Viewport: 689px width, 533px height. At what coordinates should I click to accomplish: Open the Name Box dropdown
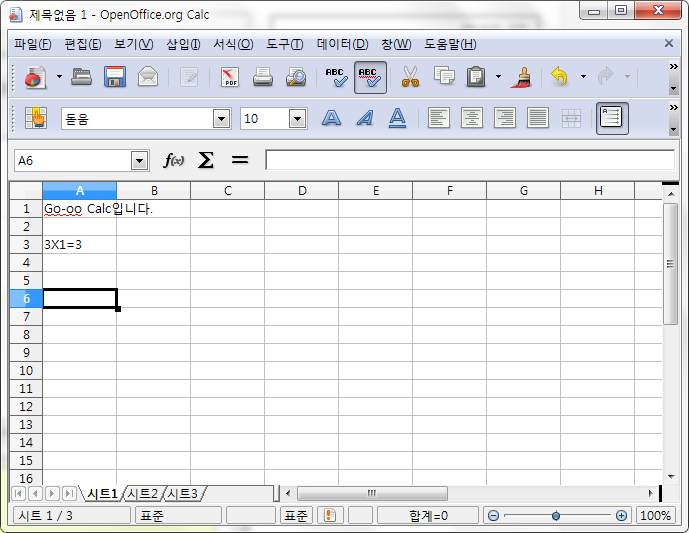(x=139, y=161)
